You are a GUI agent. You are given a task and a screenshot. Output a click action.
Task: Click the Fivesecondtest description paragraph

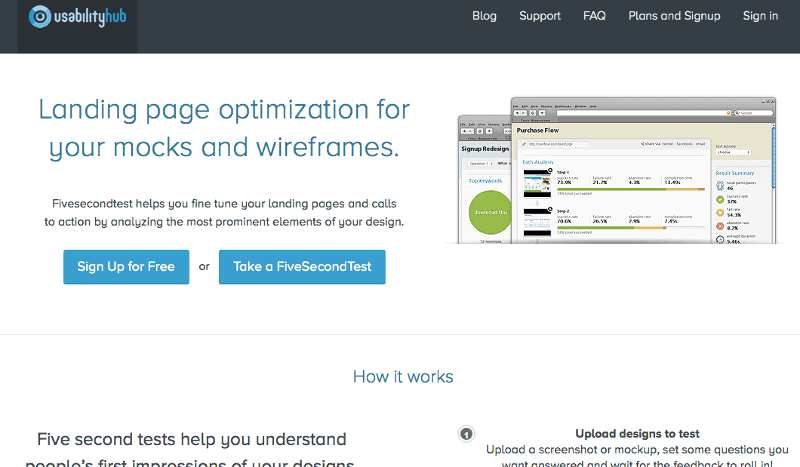pyautogui.click(x=224, y=212)
